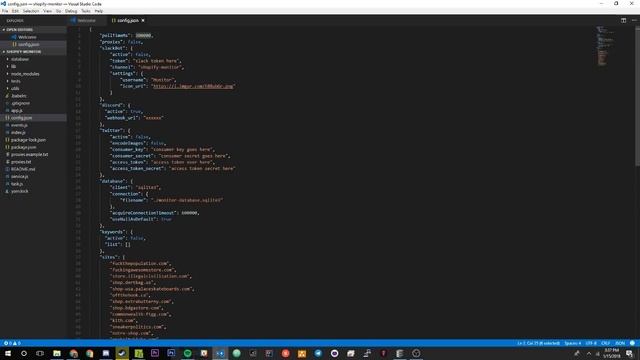The height and width of the screenshot is (360, 640).
Task: Open Spotify from the taskbar
Action: pyautogui.click(x=187, y=353)
